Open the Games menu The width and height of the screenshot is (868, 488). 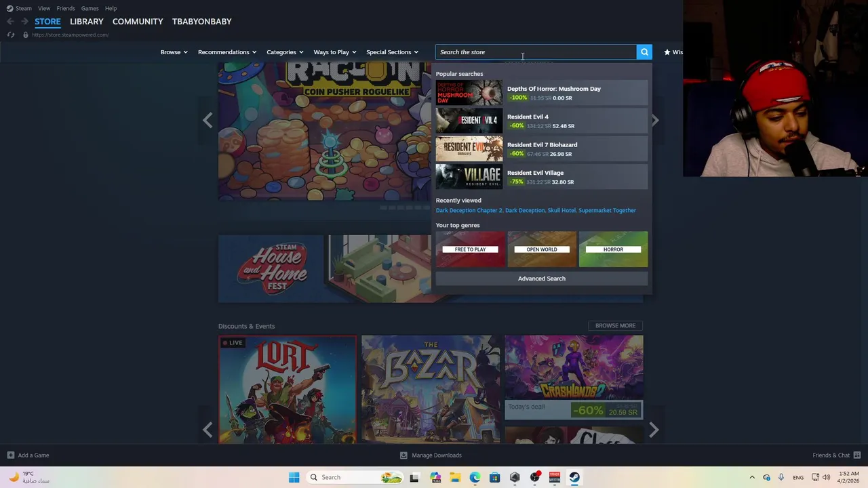[x=90, y=8]
